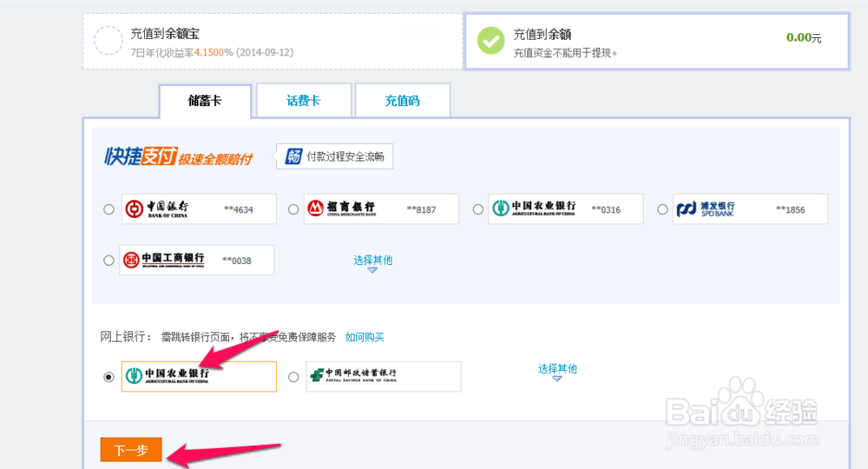
Task: Open the 如何购买 link
Action: pyautogui.click(x=365, y=337)
